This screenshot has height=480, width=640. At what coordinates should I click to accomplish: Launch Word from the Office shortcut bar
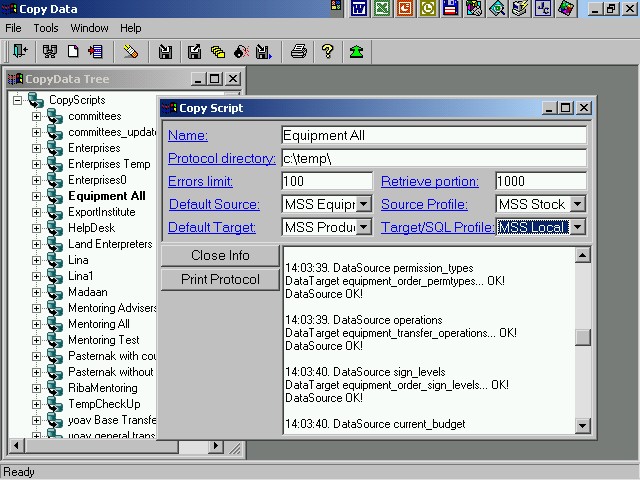(358, 9)
